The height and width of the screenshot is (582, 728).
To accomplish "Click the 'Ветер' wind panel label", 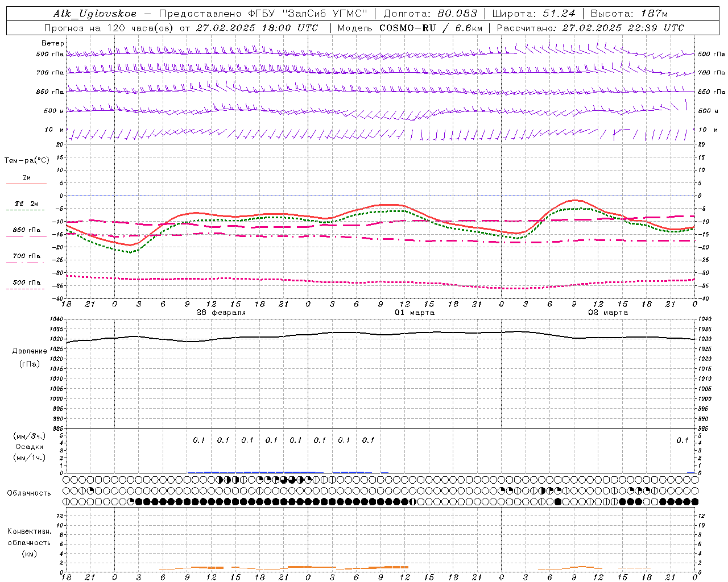I will pyautogui.click(x=53, y=43).
